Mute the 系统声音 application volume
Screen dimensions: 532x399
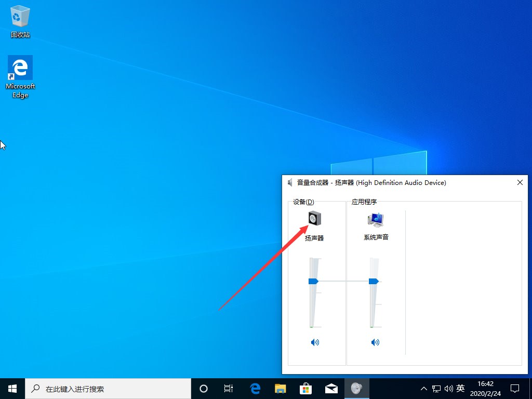tap(375, 342)
